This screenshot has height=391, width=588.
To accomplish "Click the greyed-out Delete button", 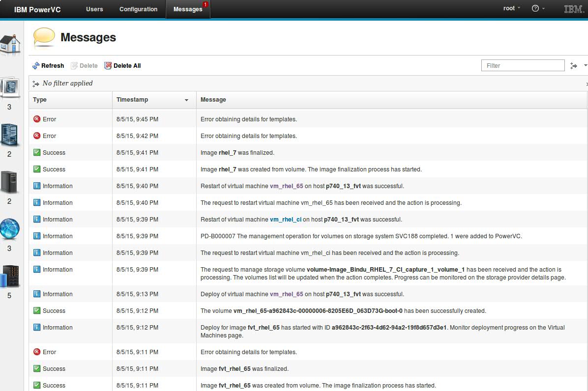I will point(85,65).
